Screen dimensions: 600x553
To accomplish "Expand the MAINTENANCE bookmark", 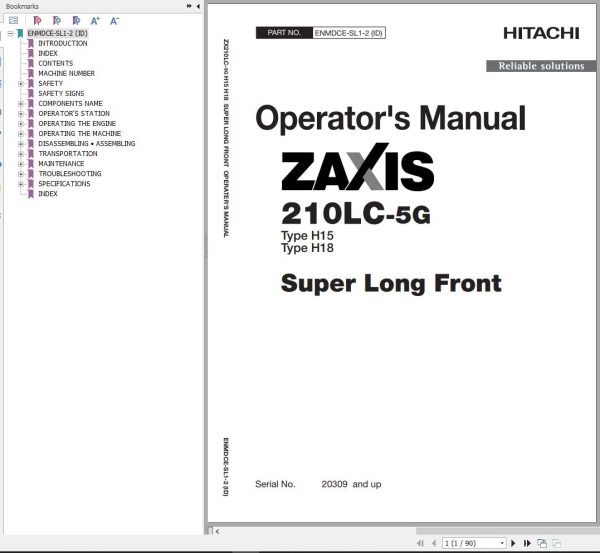I will click(x=21, y=164).
